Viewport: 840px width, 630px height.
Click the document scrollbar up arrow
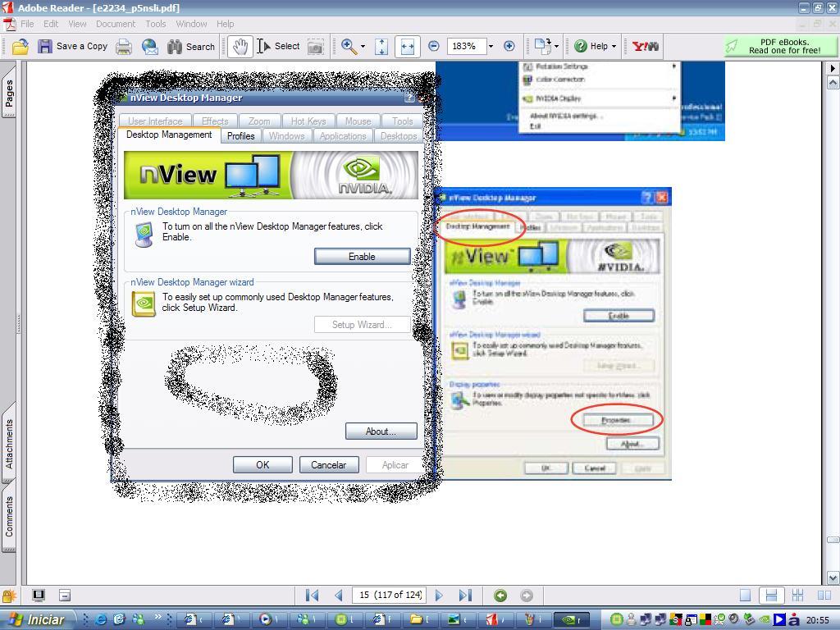(833, 83)
